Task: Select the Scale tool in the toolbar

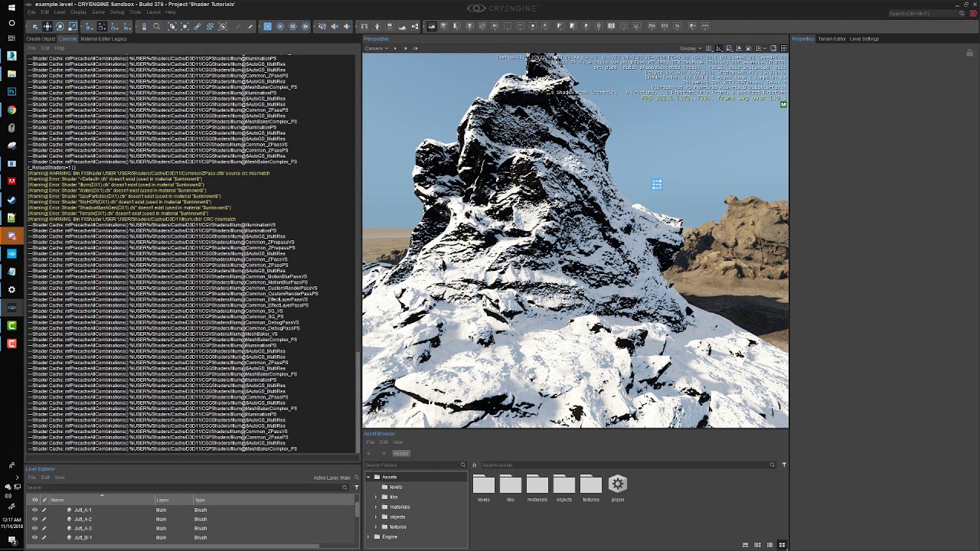Action: 73,27
